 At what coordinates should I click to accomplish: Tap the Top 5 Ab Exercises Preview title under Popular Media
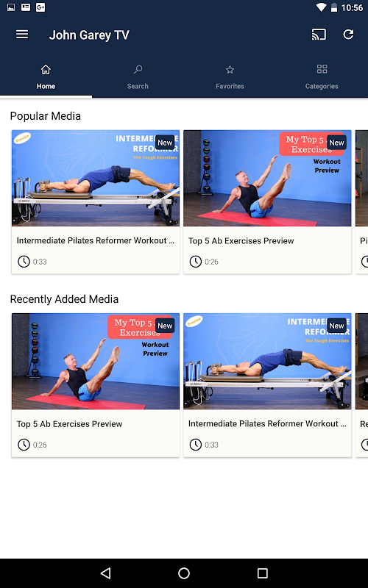241,241
